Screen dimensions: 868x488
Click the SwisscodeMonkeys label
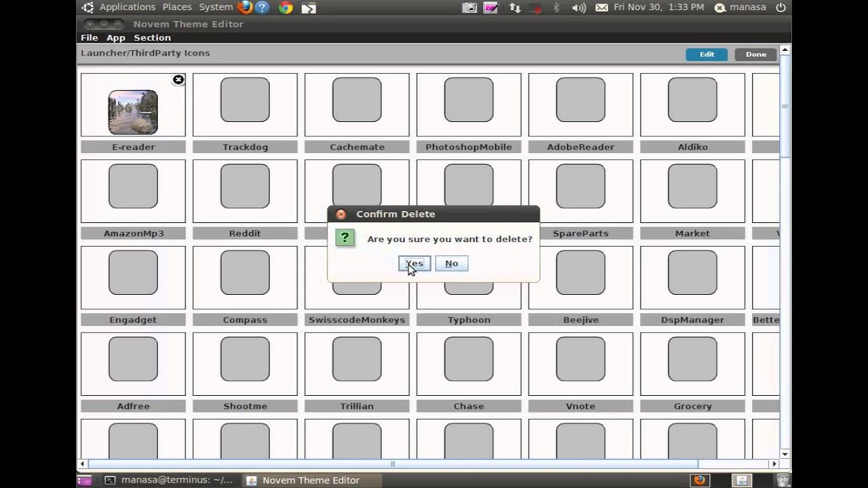(x=357, y=320)
